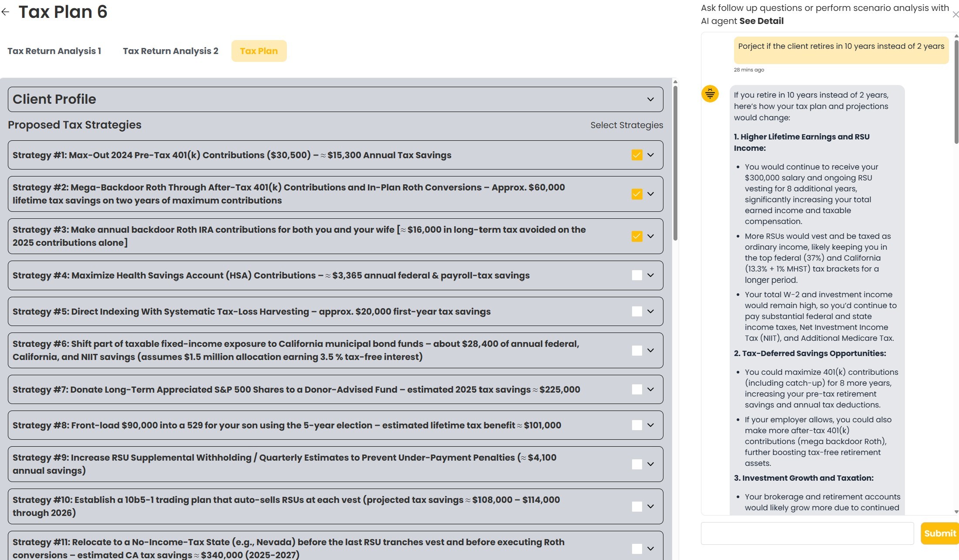Expand Strategy #7 Donor-Advised Fund chevron
The image size is (959, 560).
pyautogui.click(x=650, y=390)
